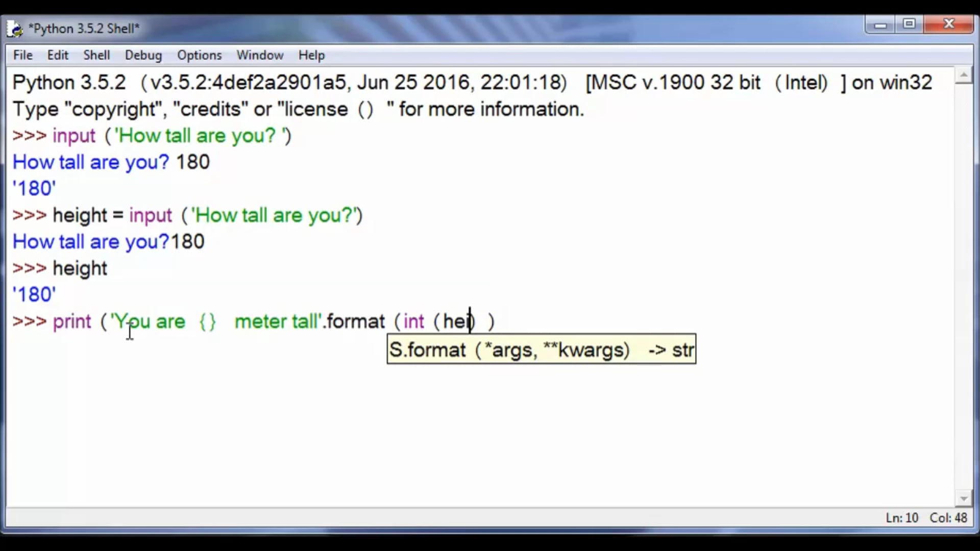This screenshot has height=551, width=980.
Task: Click the S.format tooltip popup
Action: [x=541, y=349]
